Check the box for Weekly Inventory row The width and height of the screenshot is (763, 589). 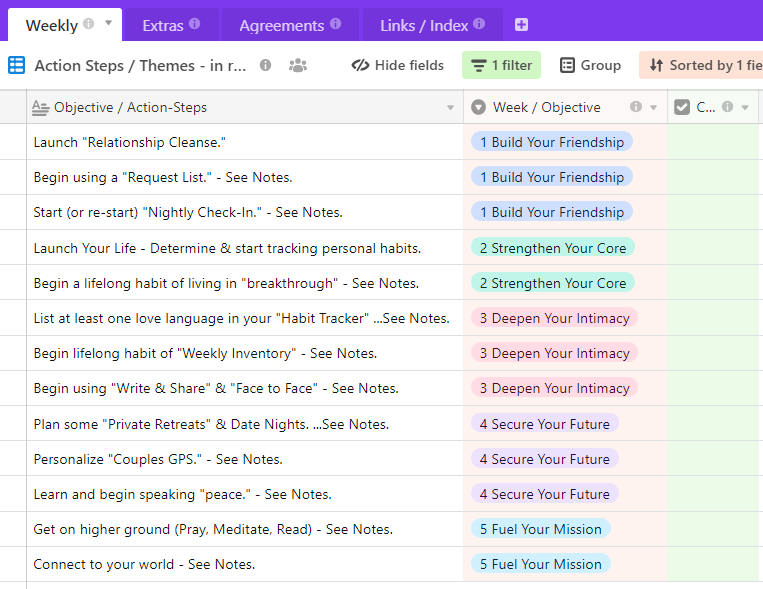(x=713, y=353)
